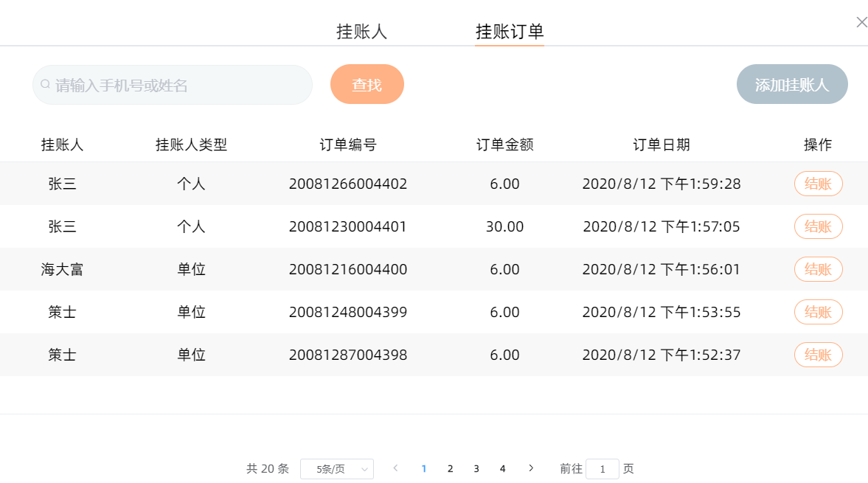
Task: Click 结账 for order 20081287004398
Action: 818,355
